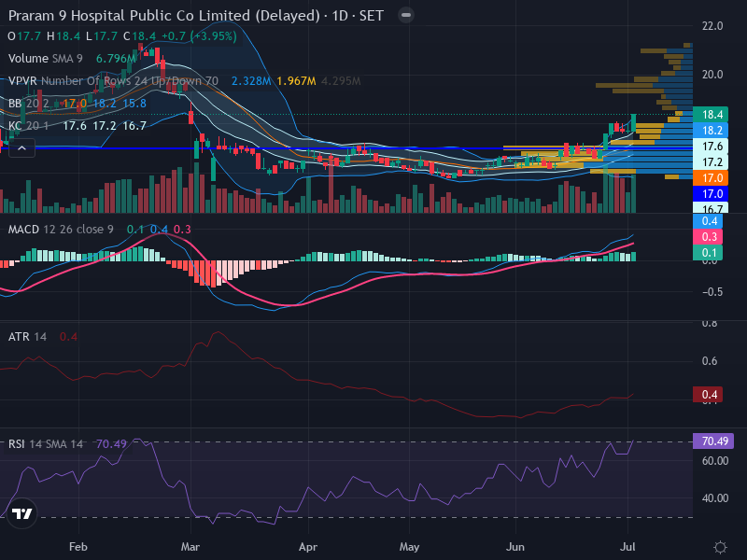Click the Feb label on time axis
The image size is (747, 560).
pyautogui.click(x=78, y=547)
